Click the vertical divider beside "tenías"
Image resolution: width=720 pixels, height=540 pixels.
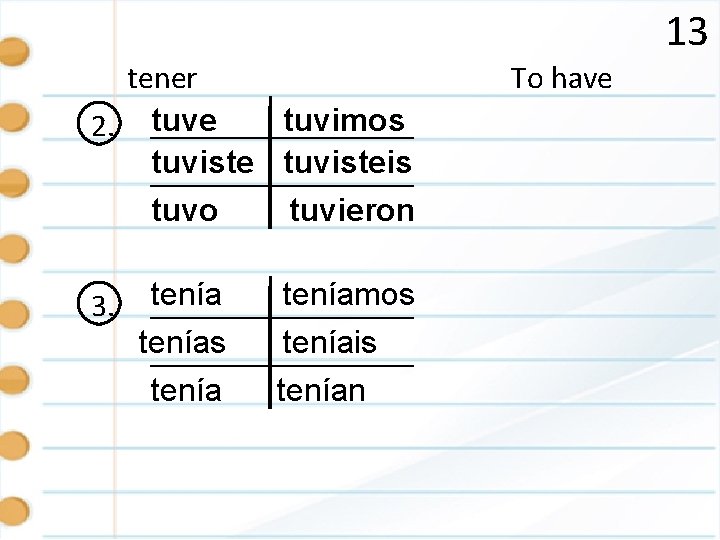pos(269,343)
